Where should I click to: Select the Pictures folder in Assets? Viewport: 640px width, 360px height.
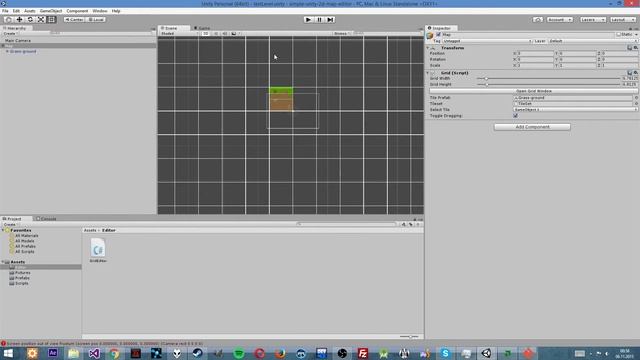click(22, 273)
